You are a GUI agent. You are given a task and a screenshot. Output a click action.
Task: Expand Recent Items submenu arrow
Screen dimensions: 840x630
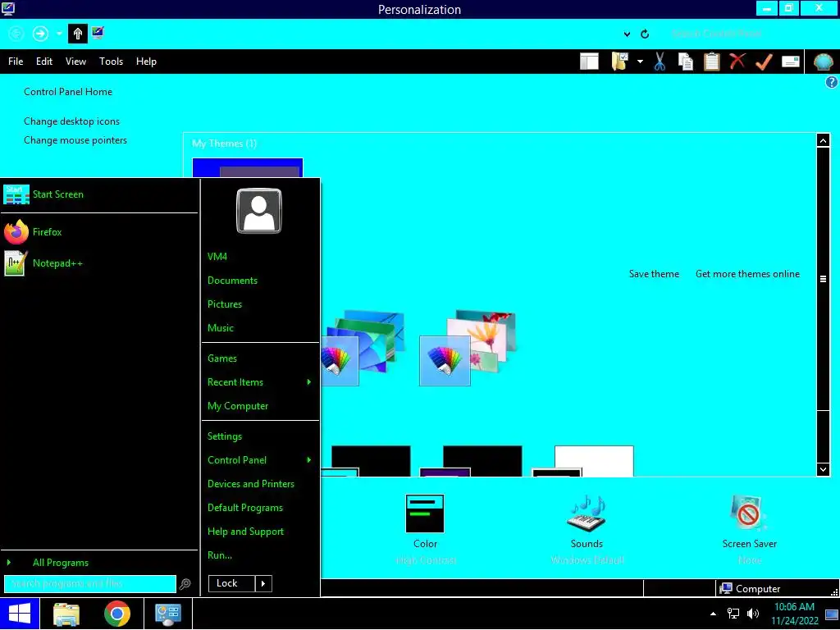[309, 382]
